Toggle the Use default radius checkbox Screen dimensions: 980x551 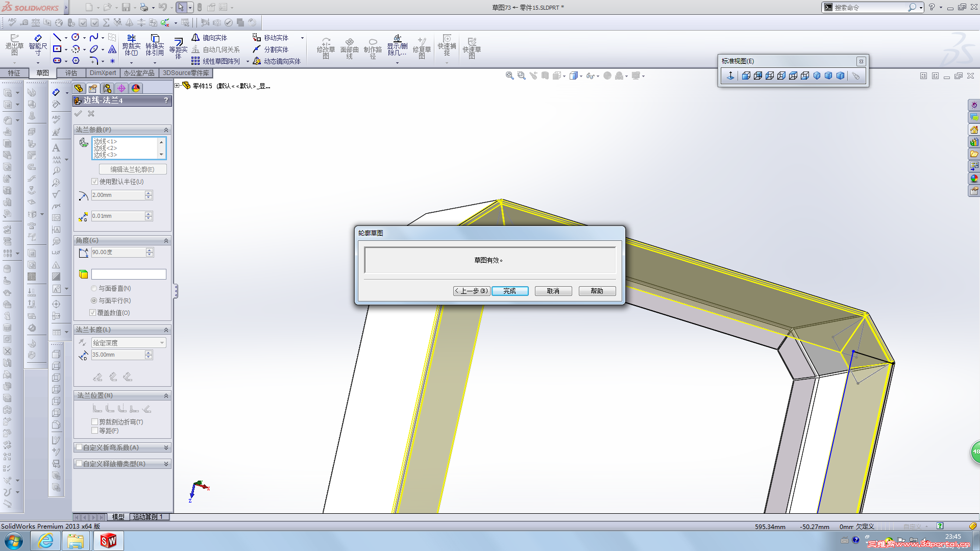coord(94,182)
